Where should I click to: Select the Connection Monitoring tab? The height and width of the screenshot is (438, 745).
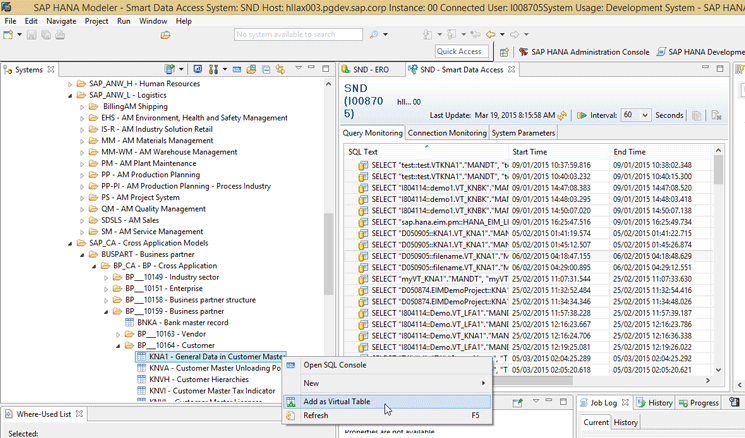(x=447, y=133)
